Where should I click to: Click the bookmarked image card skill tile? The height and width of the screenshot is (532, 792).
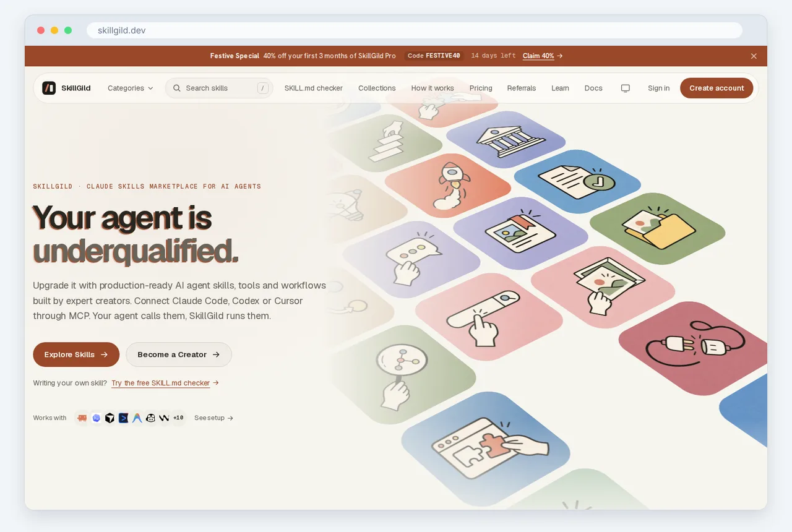click(520, 233)
